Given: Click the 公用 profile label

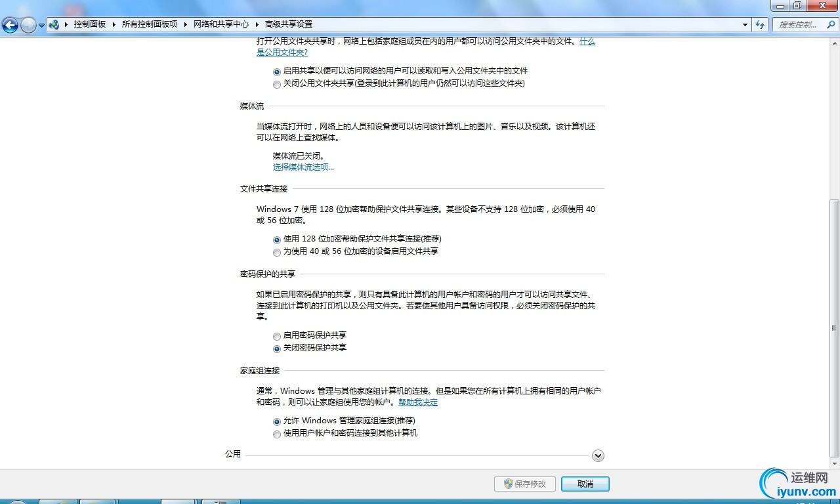Looking at the screenshot, I should tap(233, 453).
